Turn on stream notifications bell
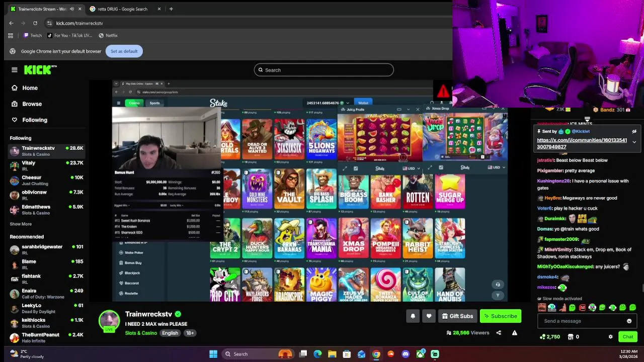The width and height of the screenshot is (644, 362). 413,316
